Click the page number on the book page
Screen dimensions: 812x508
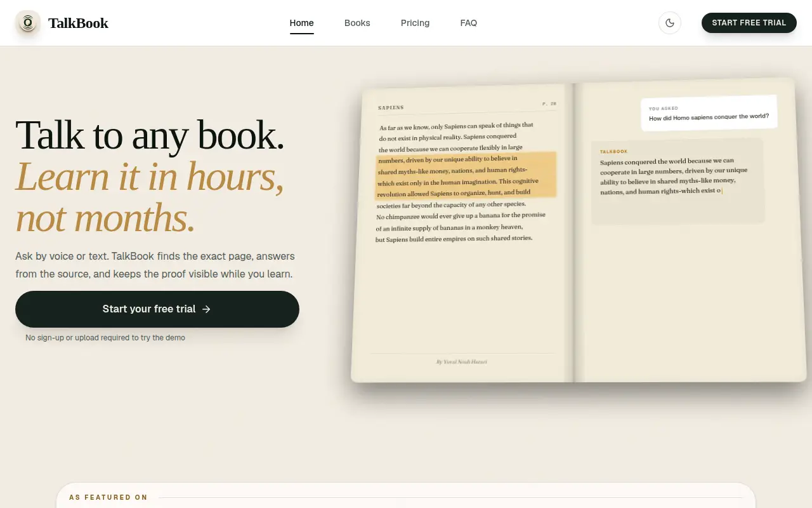pos(549,104)
